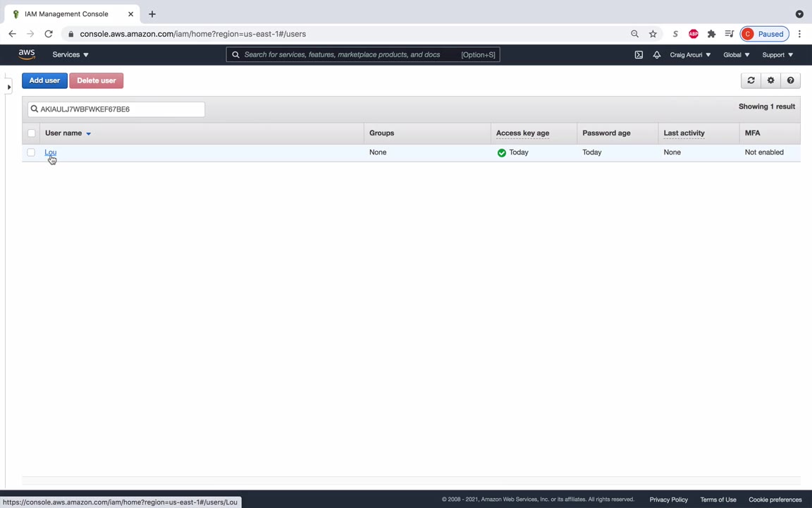
Task: Click the S extension icon
Action: (x=675, y=34)
